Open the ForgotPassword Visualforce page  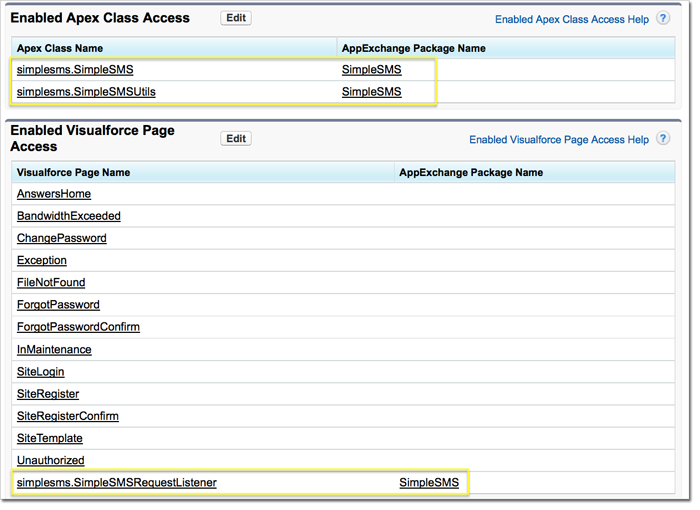[58, 305]
